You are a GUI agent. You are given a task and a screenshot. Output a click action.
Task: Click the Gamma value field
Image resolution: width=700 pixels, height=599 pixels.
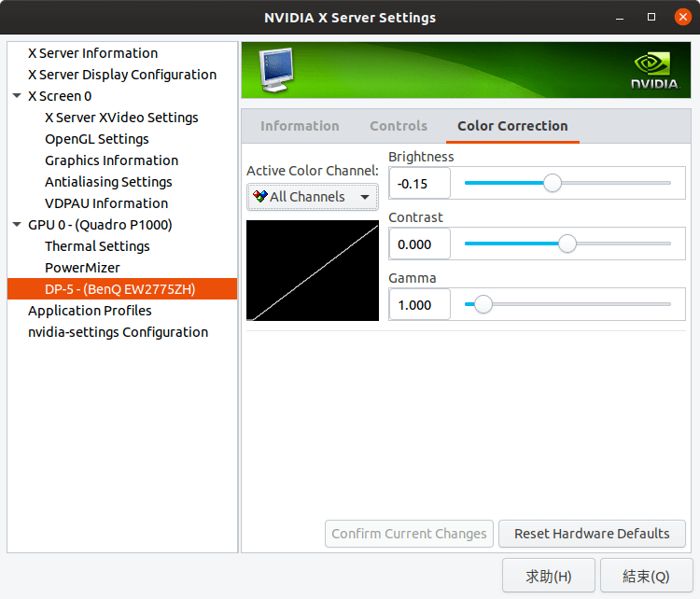pos(420,304)
